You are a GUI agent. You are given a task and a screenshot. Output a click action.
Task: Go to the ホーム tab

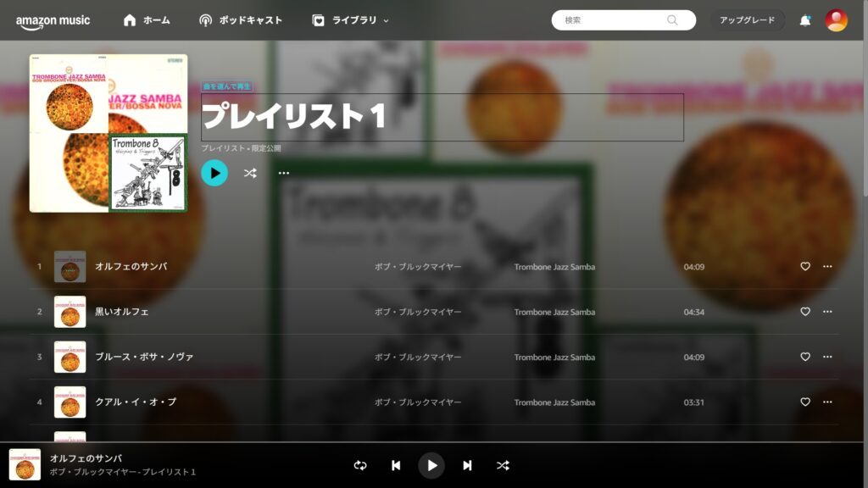tap(147, 20)
